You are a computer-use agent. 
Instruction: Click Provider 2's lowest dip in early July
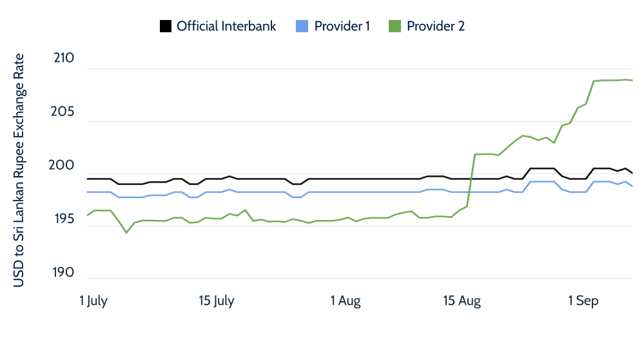click(x=126, y=232)
